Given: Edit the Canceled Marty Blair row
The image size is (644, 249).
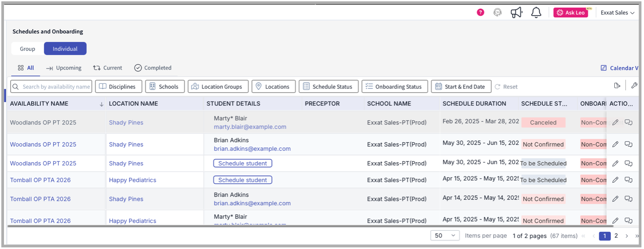Looking at the screenshot, I should (x=615, y=123).
